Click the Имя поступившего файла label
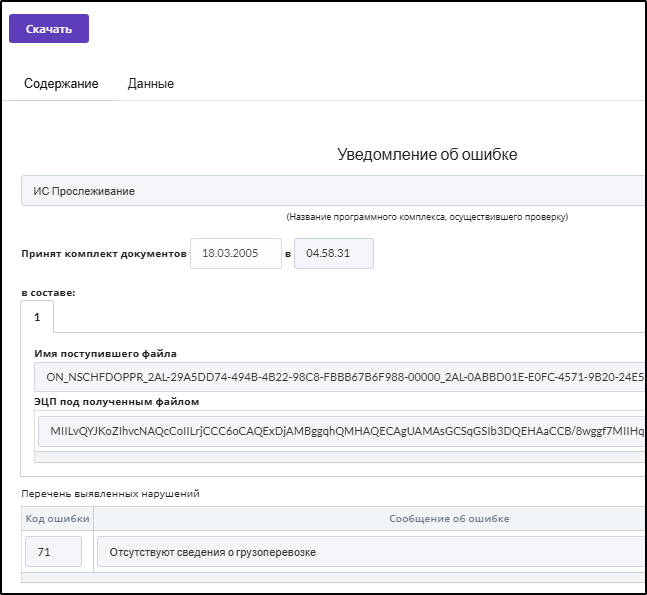647x595 pixels. (106, 354)
